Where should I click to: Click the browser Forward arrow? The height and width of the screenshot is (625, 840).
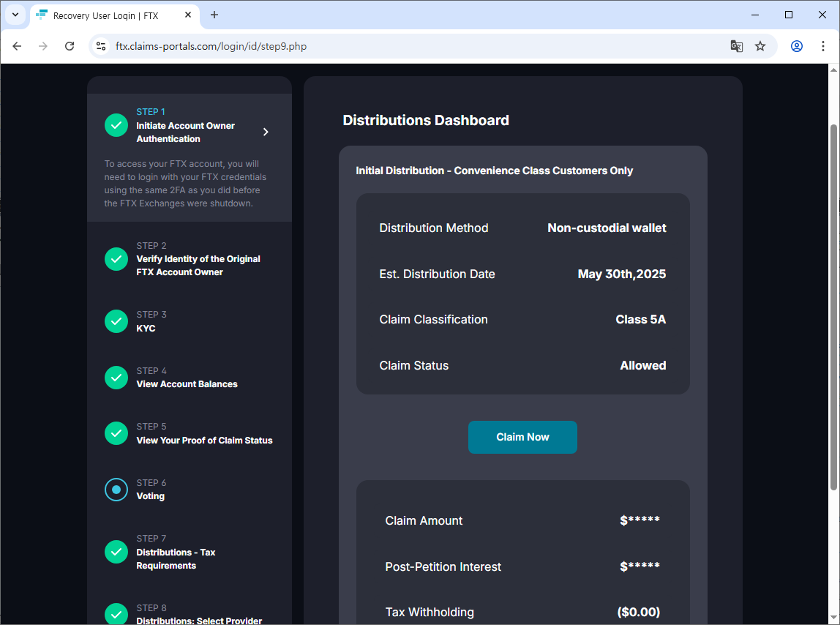click(x=43, y=46)
